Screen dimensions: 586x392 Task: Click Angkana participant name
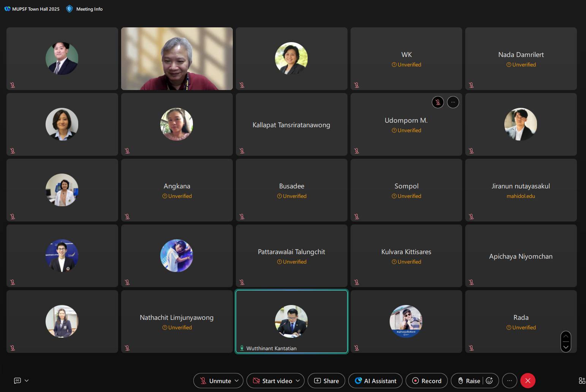tap(177, 186)
